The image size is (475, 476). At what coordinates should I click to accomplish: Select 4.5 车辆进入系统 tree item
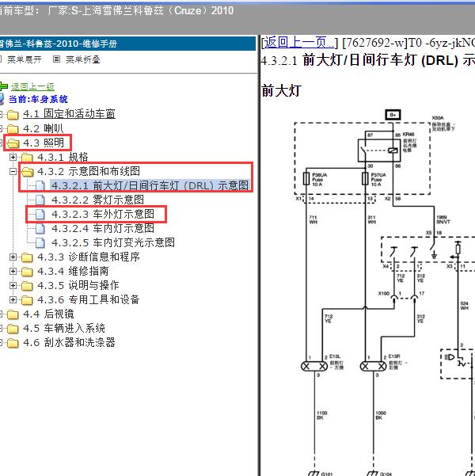pos(64,328)
